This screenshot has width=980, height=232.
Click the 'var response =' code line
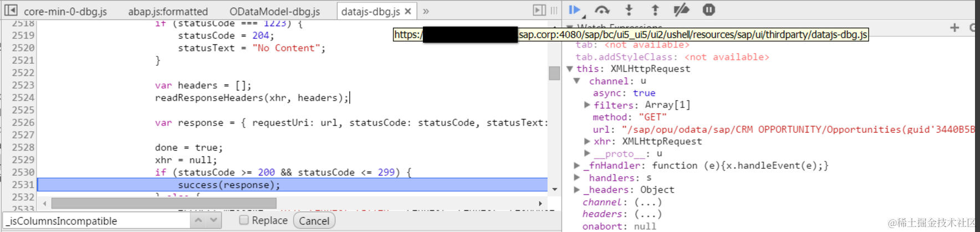point(351,123)
